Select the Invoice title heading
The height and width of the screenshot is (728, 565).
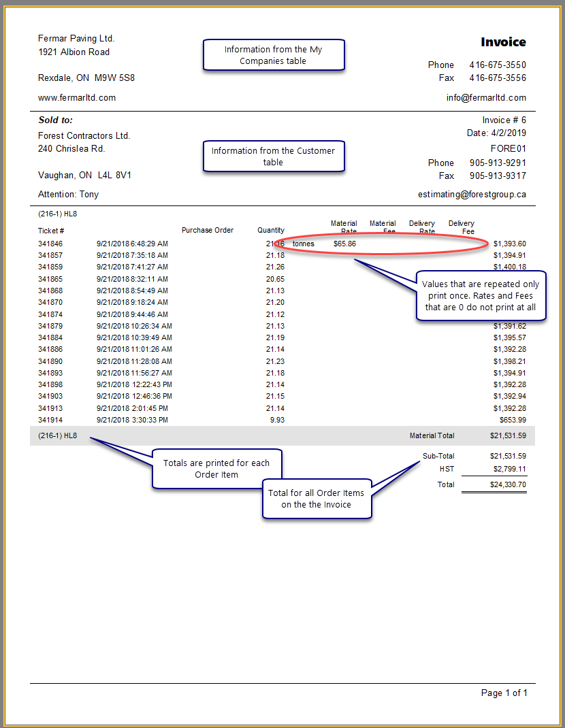pyautogui.click(x=503, y=42)
